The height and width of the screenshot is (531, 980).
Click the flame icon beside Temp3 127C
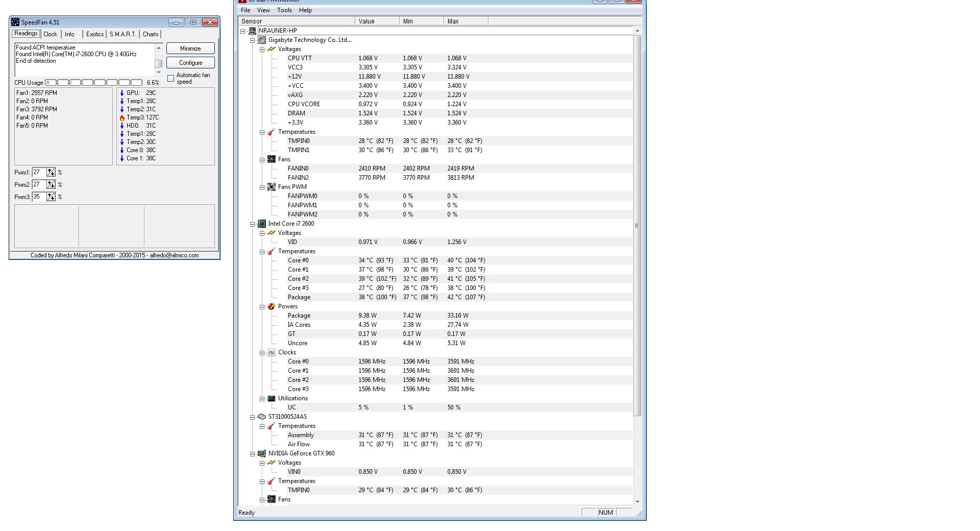tap(122, 117)
